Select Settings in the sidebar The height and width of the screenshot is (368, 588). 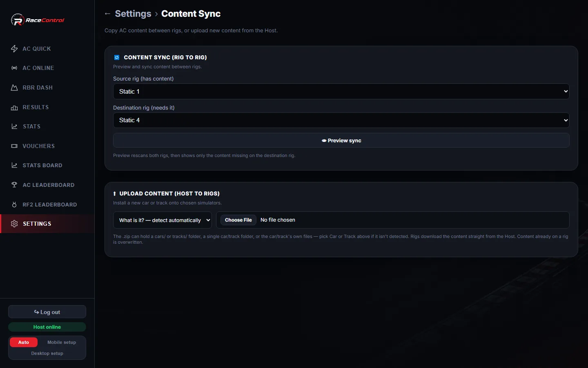click(x=47, y=224)
